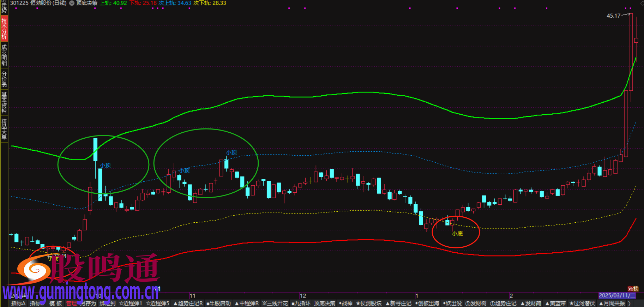Open 基本资料 side tab
The image size is (644, 307).
4,103
